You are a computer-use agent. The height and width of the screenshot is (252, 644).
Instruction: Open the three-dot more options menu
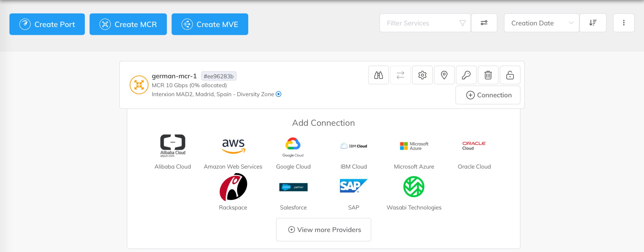pyautogui.click(x=624, y=23)
